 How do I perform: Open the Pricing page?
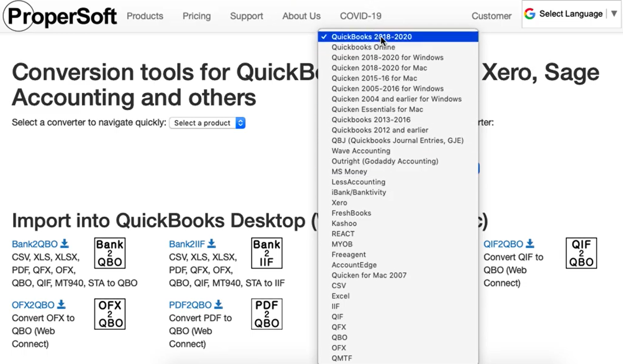coord(197,16)
